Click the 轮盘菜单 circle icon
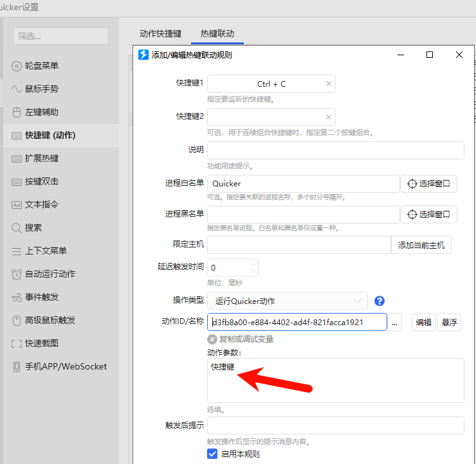This screenshot has width=476, height=464. pyautogui.click(x=17, y=66)
